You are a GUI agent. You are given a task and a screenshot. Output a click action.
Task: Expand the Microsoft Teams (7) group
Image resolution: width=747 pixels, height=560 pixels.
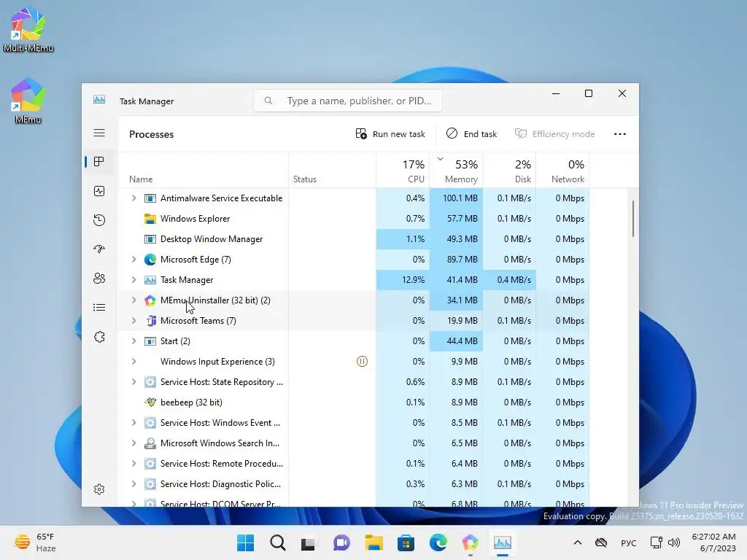(134, 321)
